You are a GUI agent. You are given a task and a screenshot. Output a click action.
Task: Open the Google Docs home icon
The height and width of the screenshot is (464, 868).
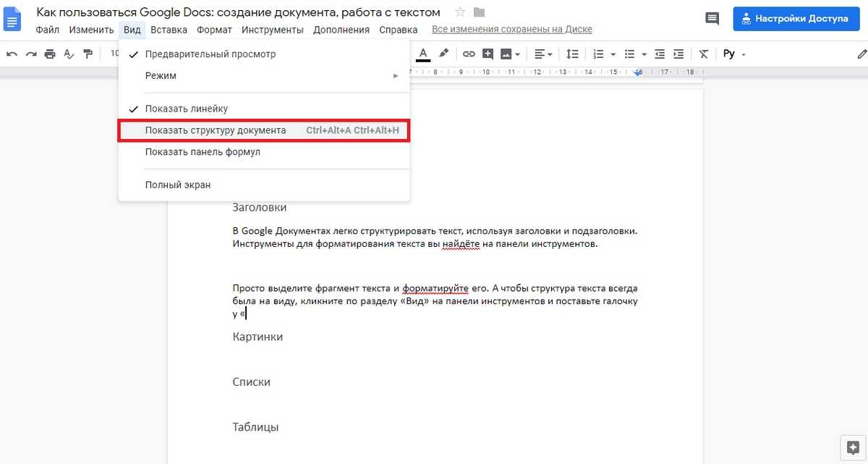(14, 20)
